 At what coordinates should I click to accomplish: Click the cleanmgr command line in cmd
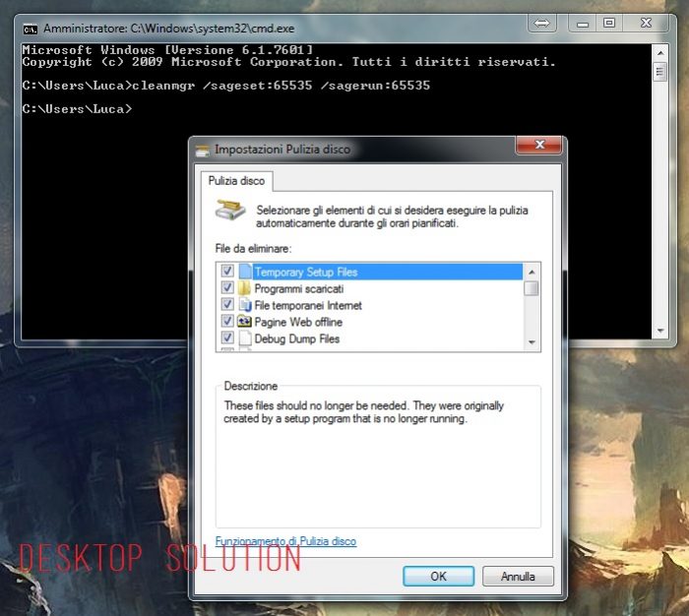click(225, 86)
